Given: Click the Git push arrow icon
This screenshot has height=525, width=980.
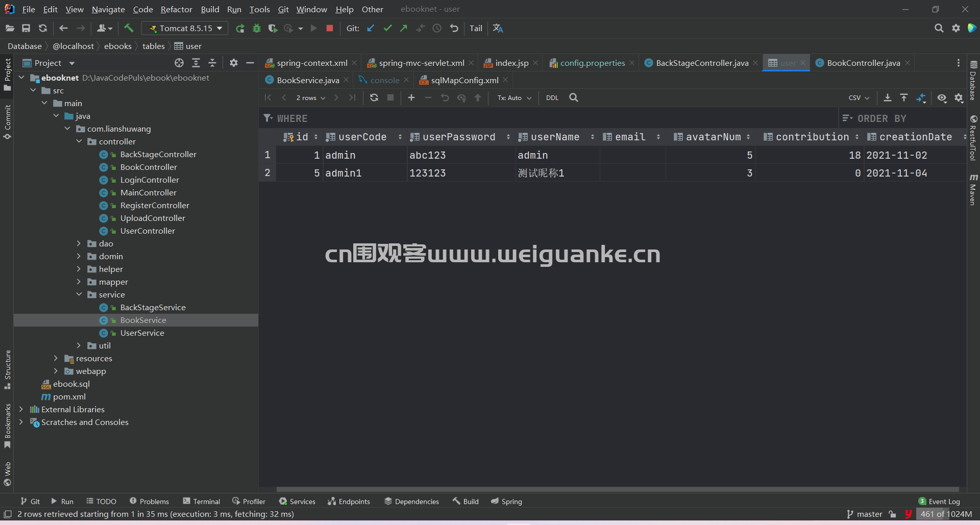Looking at the screenshot, I should (404, 28).
